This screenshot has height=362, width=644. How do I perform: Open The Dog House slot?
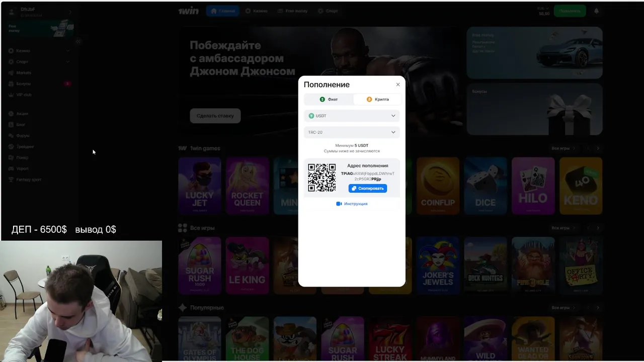247,339
